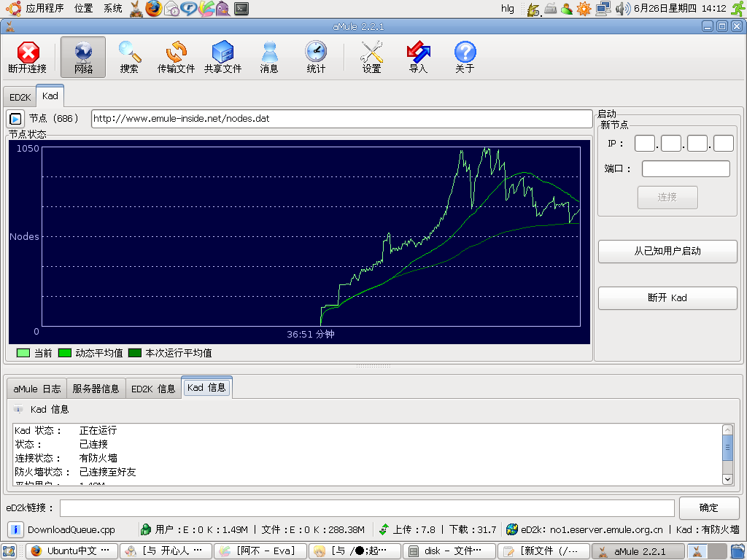
Task: Click the aMule 2.2.1 taskbar button
Action: point(638,551)
